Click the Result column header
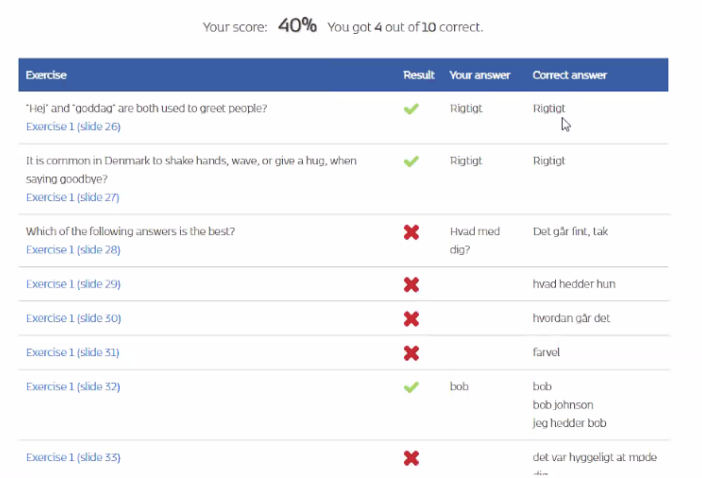702x478 pixels. [419, 75]
